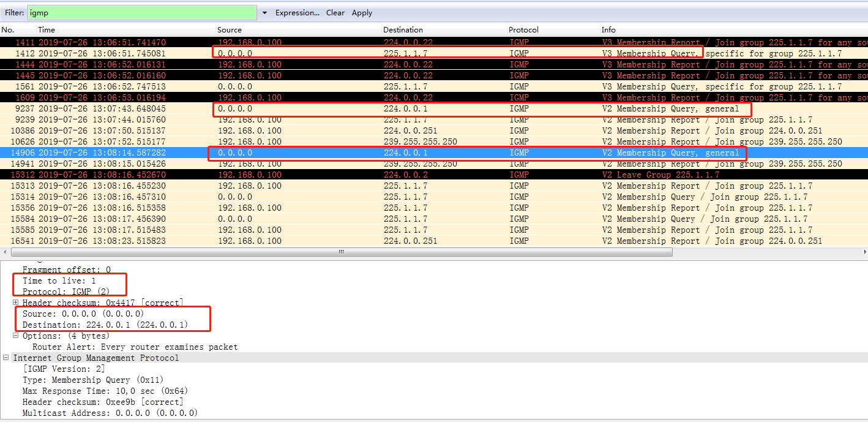Click inside the Filter input field
This screenshot has width=868, height=422.
click(141, 12)
